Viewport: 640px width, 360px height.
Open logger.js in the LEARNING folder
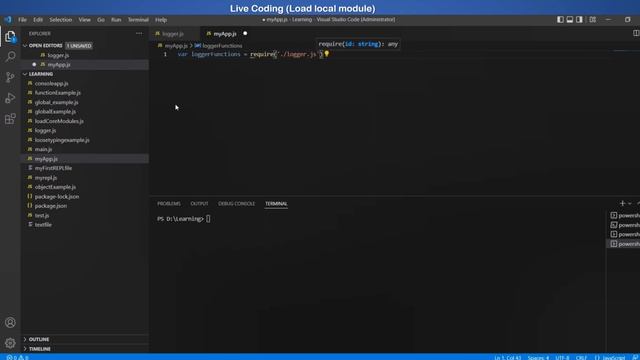[45, 130]
